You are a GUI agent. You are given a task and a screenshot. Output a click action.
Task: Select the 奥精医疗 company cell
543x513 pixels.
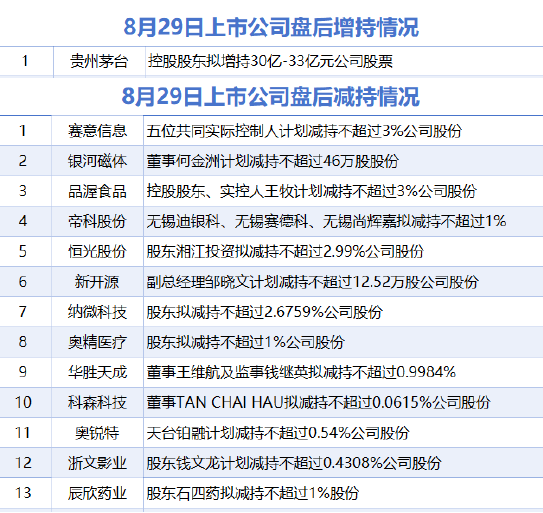(x=97, y=342)
